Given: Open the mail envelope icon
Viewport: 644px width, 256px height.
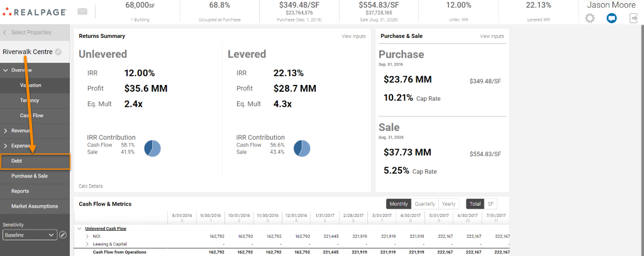Looking at the screenshot, I should coord(82,11).
